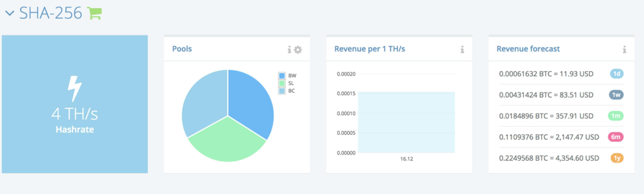
Task: Click the 0.00000 axis label
Action: [346, 153]
